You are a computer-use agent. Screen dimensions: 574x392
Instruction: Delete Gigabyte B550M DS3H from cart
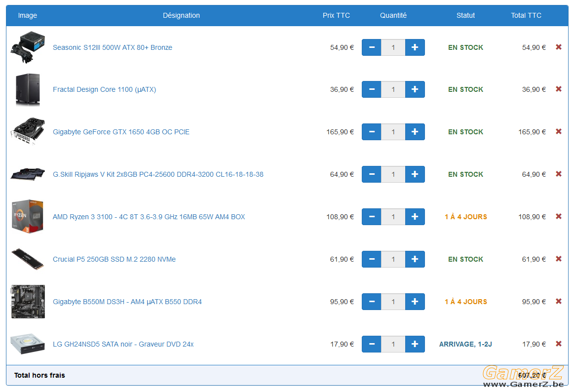(x=559, y=301)
